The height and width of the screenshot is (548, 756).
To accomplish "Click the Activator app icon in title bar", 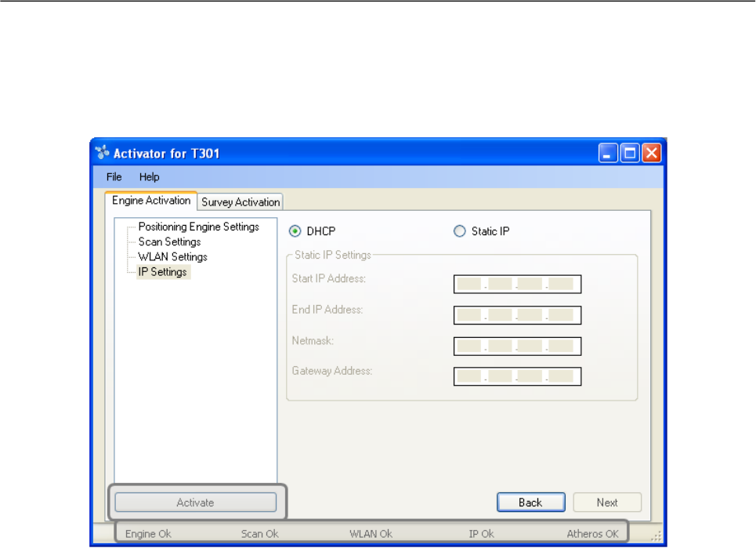I will (x=102, y=153).
